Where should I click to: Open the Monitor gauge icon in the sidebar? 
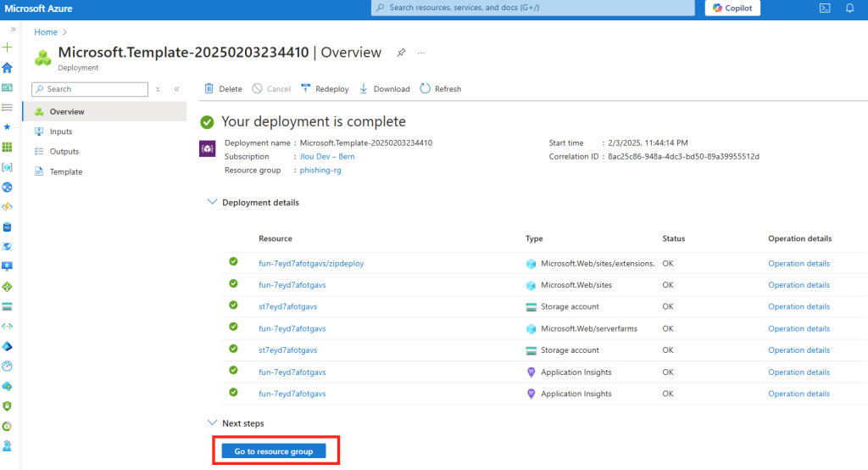(7, 366)
